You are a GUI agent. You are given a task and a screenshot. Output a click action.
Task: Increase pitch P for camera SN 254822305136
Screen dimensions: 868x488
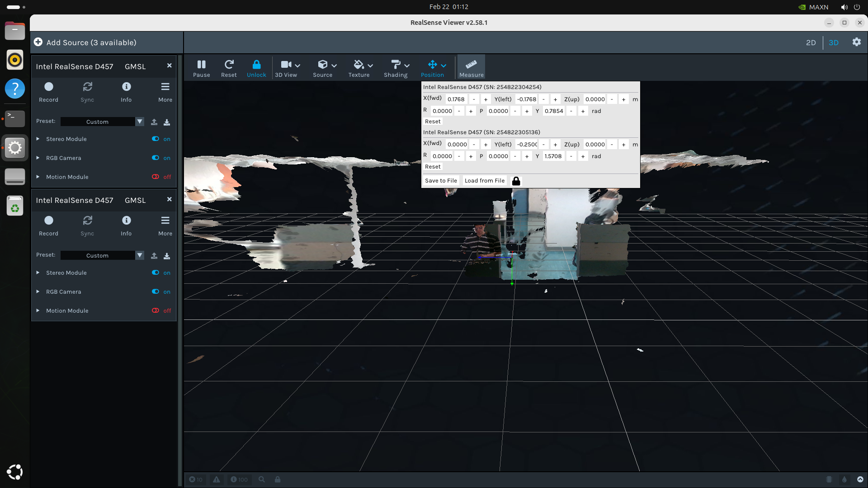point(527,156)
